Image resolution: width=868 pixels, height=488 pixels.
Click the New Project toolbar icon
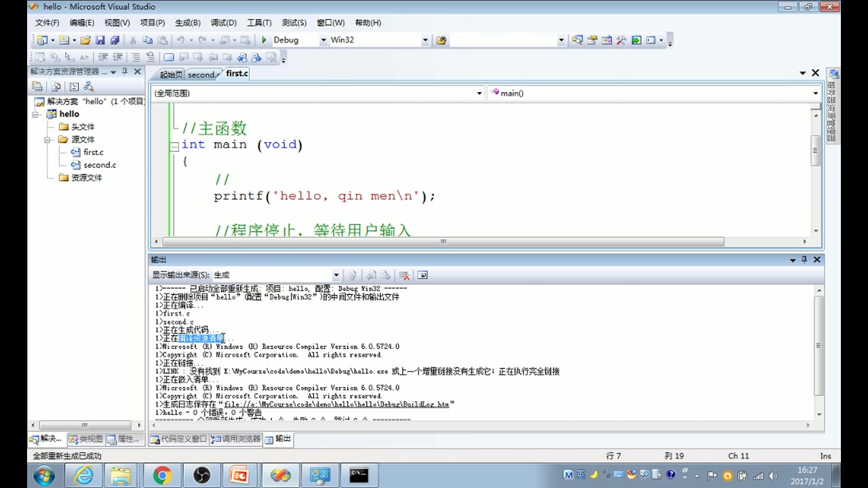pyautogui.click(x=43, y=40)
